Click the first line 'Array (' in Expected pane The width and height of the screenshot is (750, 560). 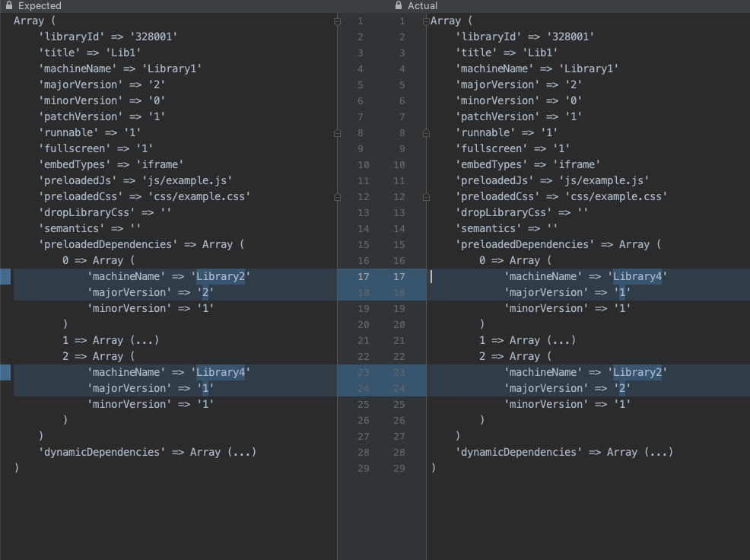(34, 21)
